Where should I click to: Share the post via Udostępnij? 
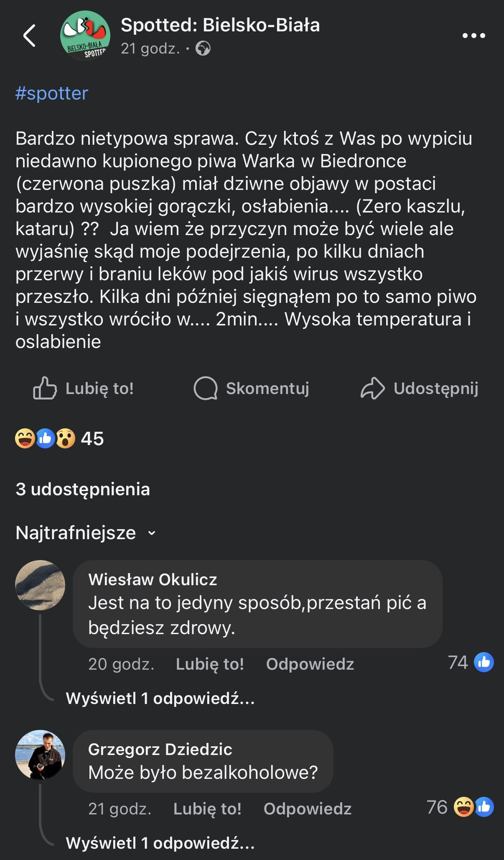(419, 388)
